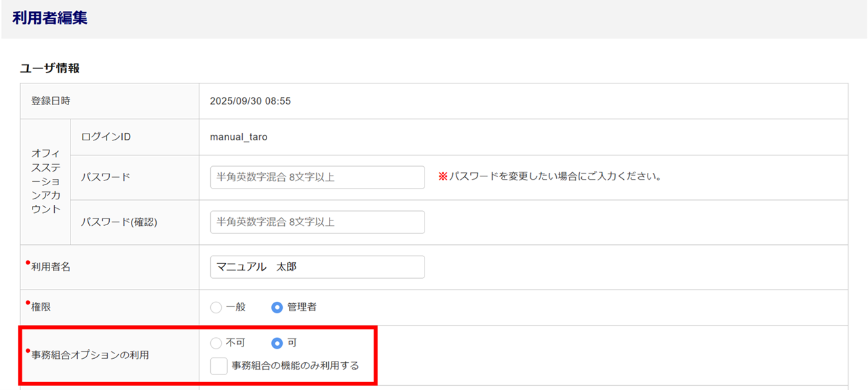Image resolution: width=868 pixels, height=390 pixels.
Task: Click the パスワード input field
Action: pyautogui.click(x=317, y=177)
